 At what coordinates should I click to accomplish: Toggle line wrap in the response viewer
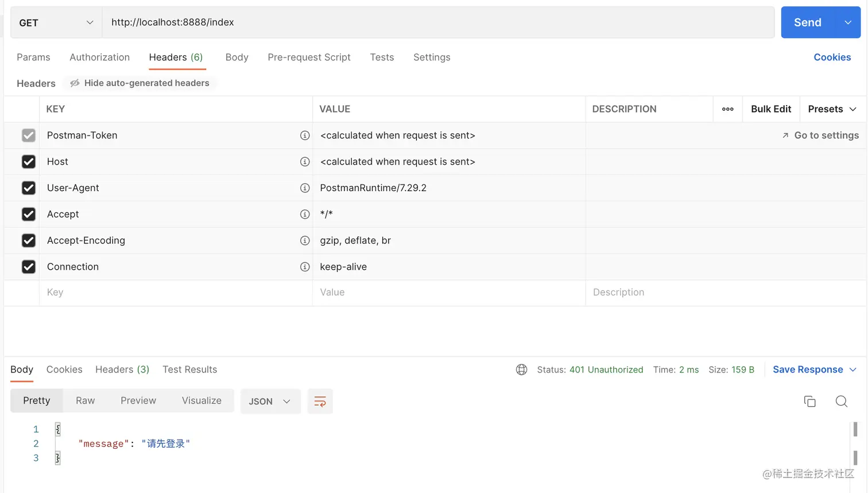tap(320, 401)
